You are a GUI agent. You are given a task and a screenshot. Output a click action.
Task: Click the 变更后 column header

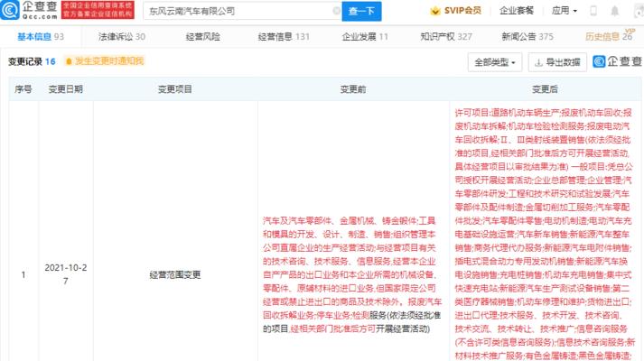(545, 89)
